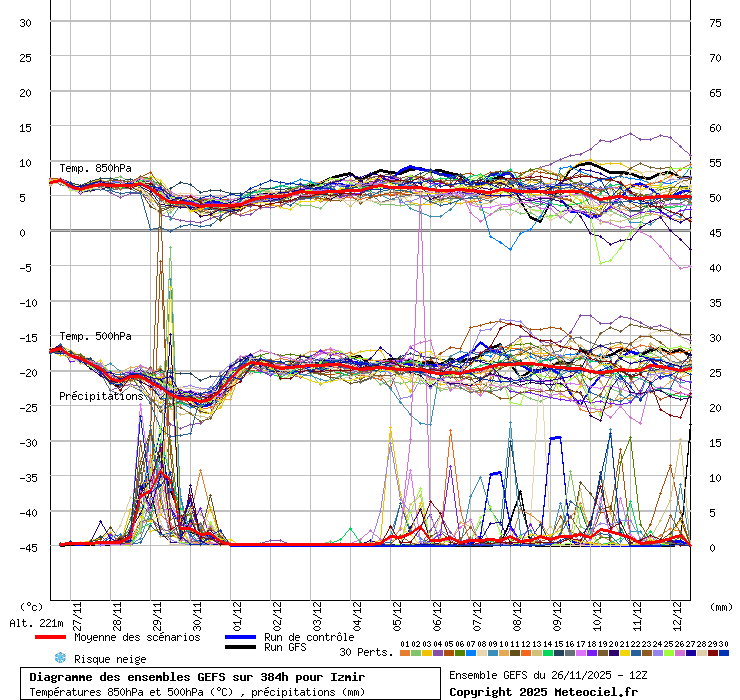Click the 01/12 date on the x-axis
The height and width of the screenshot is (700, 740).
click(237, 616)
